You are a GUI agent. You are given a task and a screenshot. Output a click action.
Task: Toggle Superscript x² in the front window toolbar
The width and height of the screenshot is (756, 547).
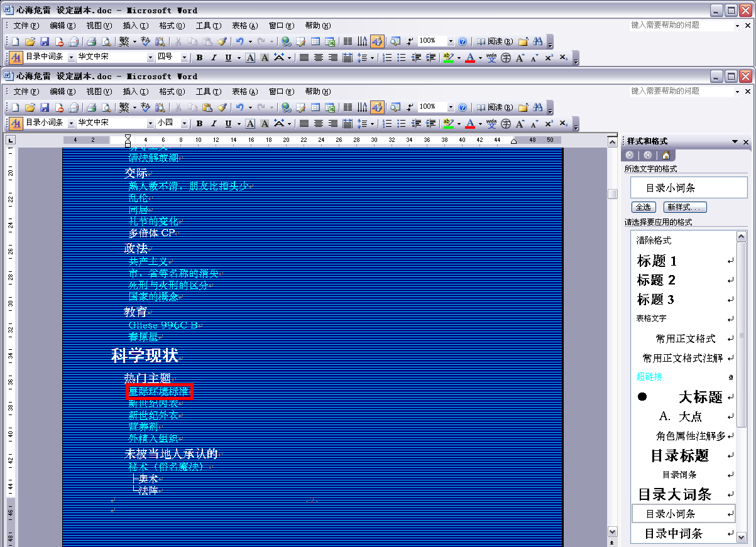pyautogui.click(x=549, y=124)
